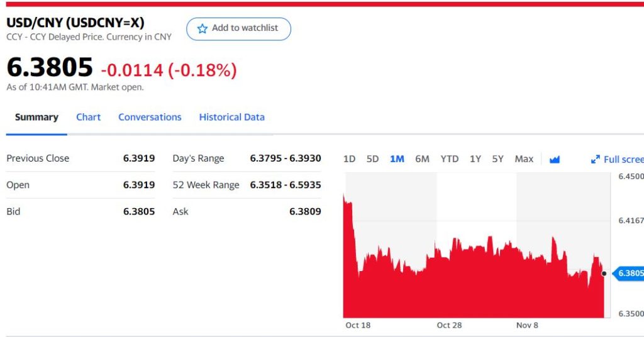Open the Chart tab
Image resolution: width=644 pixels, height=337 pixels.
[x=88, y=117]
